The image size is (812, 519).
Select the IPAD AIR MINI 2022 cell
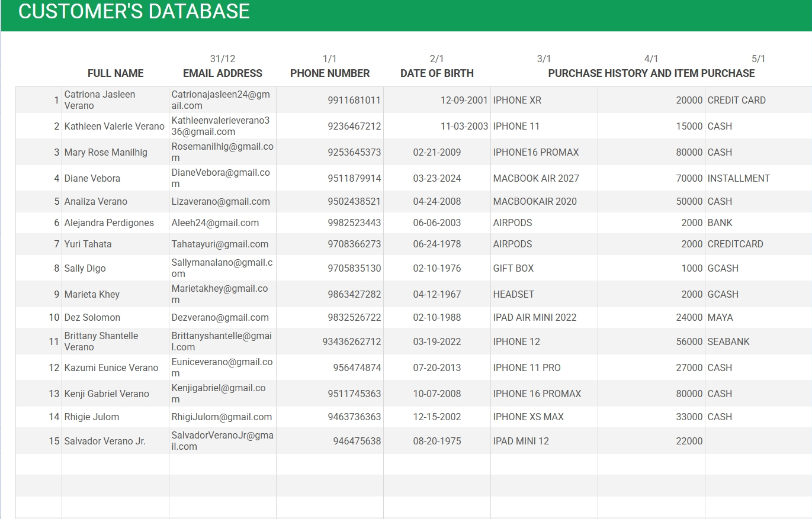(x=544, y=317)
